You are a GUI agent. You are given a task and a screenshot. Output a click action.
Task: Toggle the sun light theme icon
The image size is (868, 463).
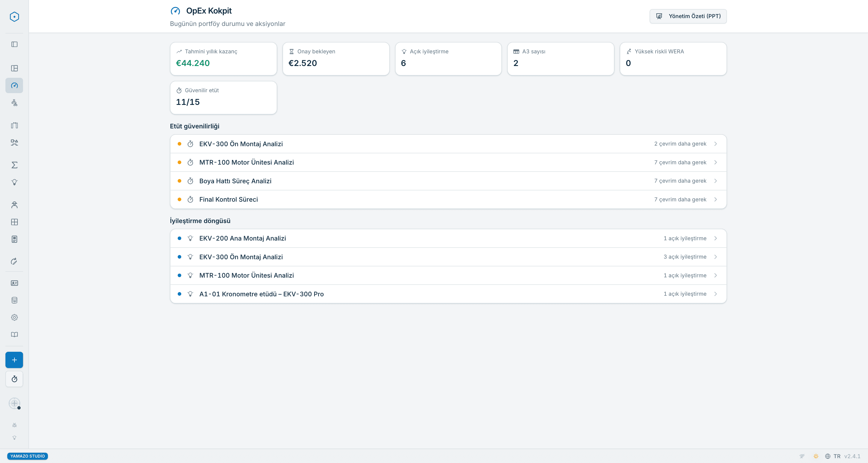[816, 456]
